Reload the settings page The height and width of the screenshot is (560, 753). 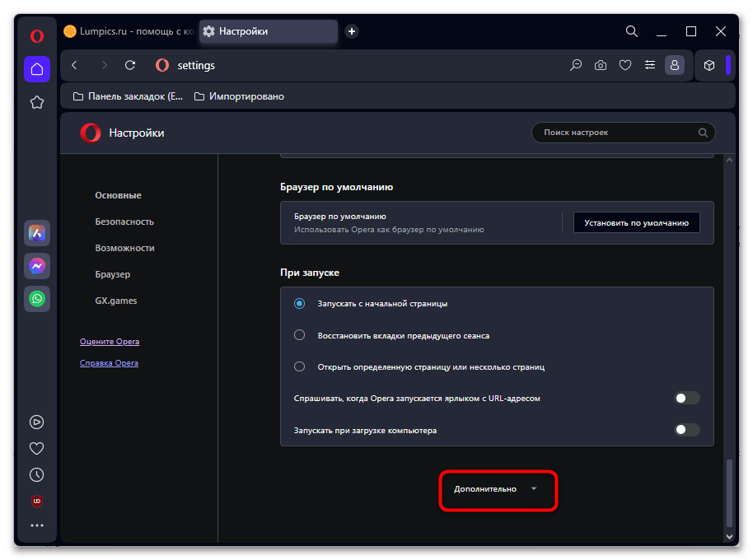coord(130,65)
